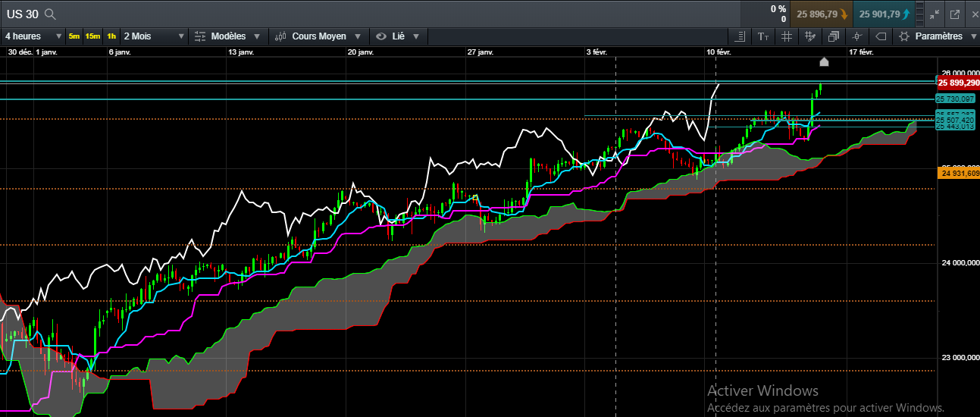Click the white house marker above chart
Viewport: 980px width, 417px height.
point(825,61)
